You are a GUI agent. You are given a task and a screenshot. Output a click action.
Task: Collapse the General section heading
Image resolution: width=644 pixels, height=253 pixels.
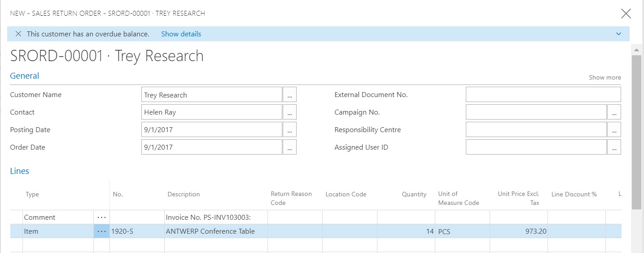pyautogui.click(x=25, y=76)
